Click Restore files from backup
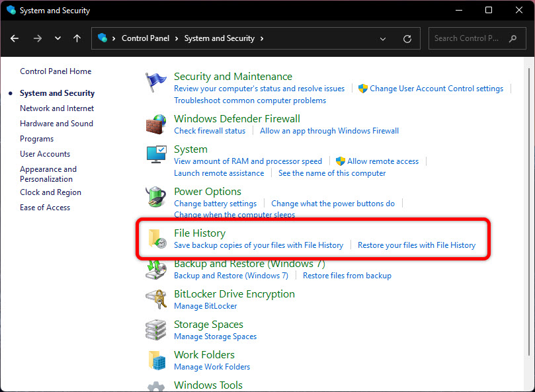The image size is (535, 392). [347, 276]
